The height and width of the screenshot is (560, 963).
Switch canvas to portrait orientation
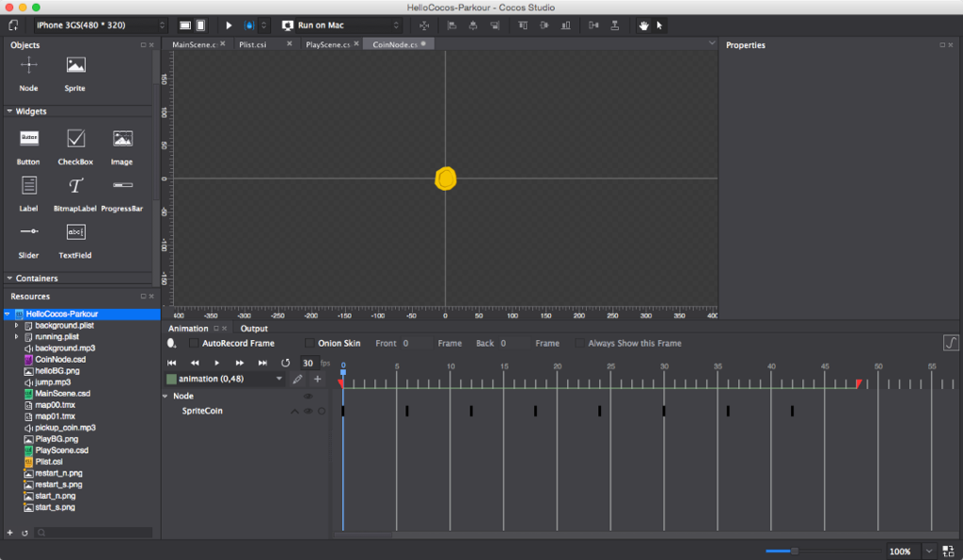pos(201,25)
